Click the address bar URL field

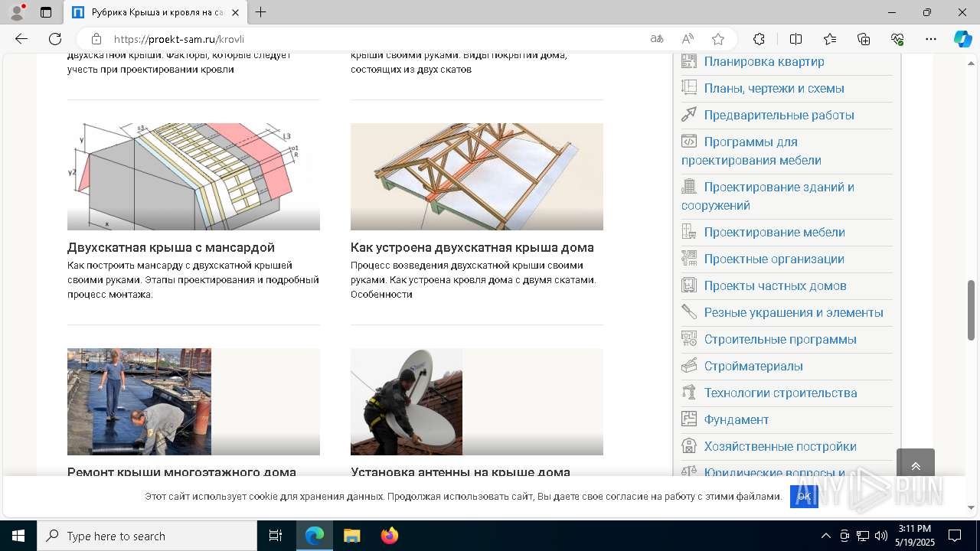tap(375, 39)
